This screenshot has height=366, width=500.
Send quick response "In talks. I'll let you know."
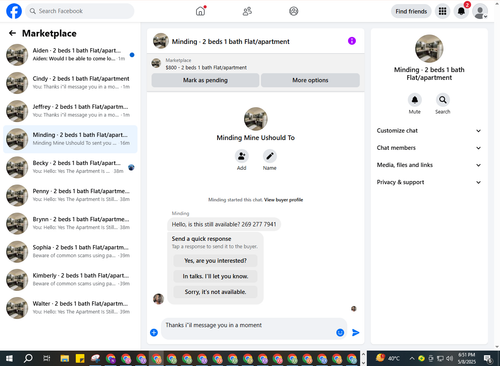click(215, 276)
